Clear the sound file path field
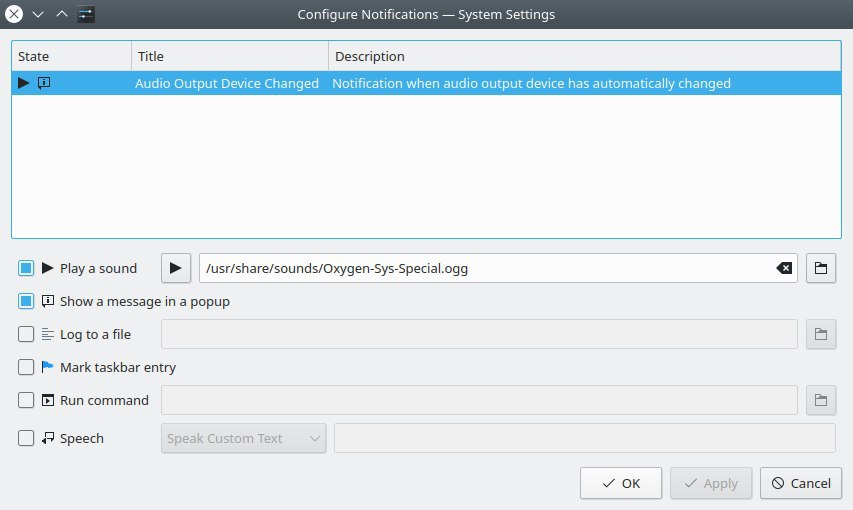This screenshot has width=853, height=510. [784, 268]
